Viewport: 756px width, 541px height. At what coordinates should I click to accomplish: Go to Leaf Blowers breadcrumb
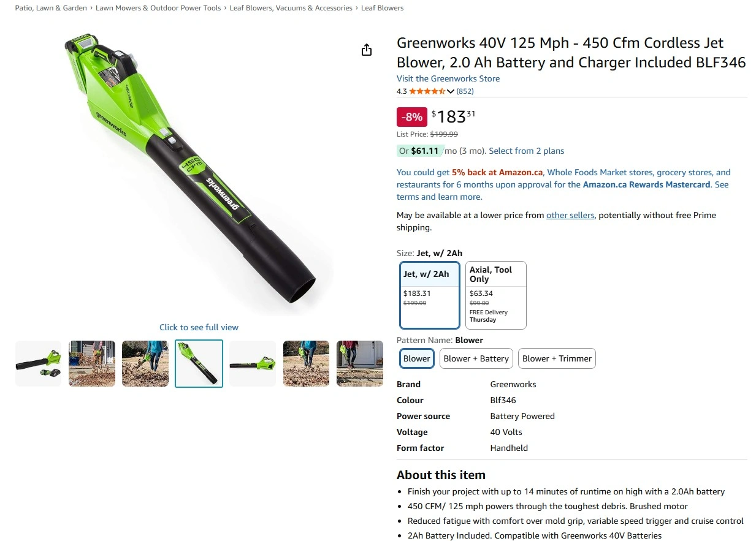[382, 8]
